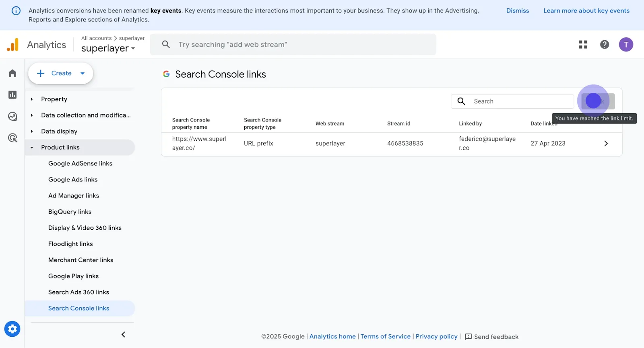Image resolution: width=644 pixels, height=348 pixels.
Task: Click the stream id 4668538835
Action: coord(405,143)
